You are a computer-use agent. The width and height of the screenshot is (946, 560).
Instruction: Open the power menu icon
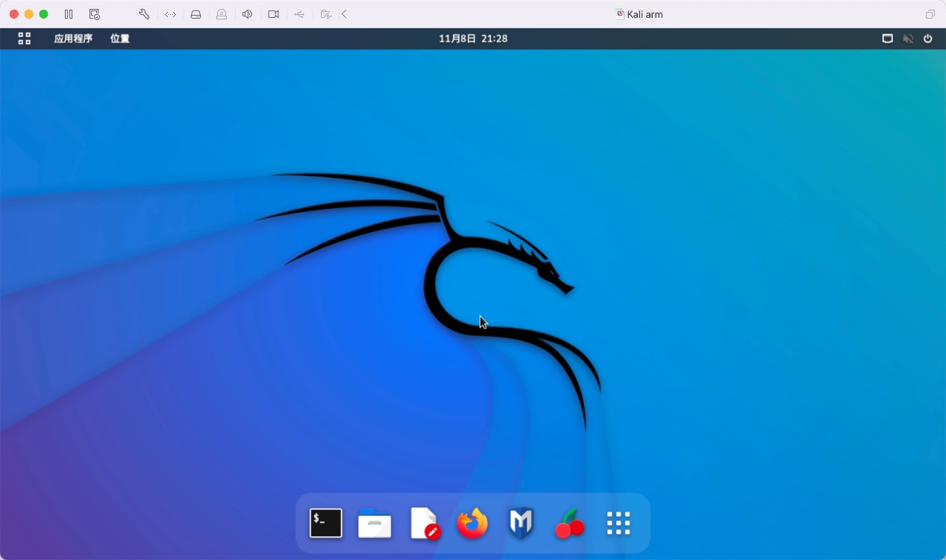click(x=928, y=39)
